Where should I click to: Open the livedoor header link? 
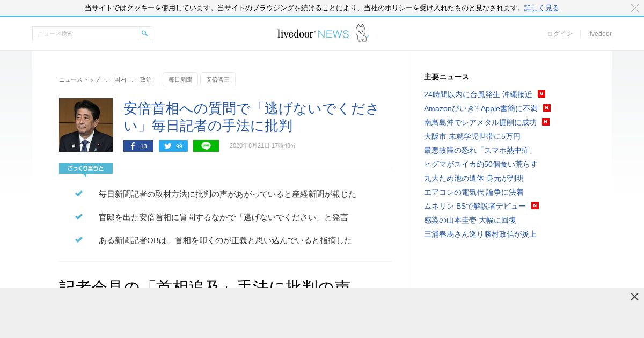click(x=599, y=34)
